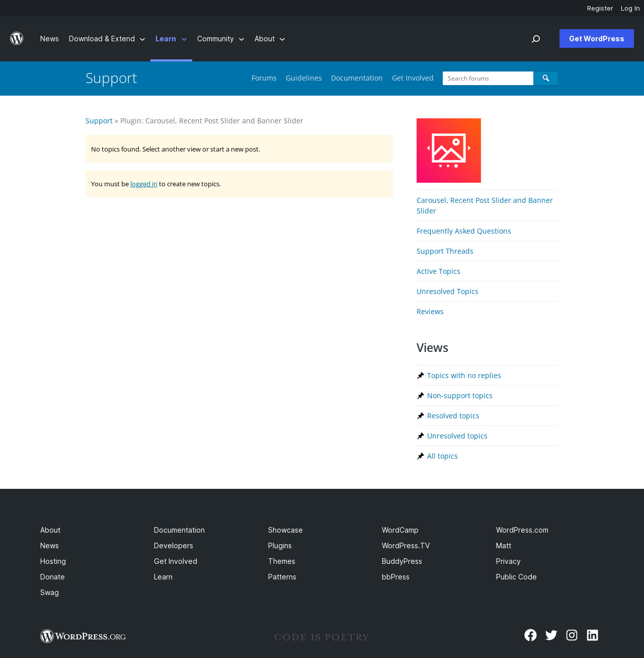Image resolution: width=644 pixels, height=658 pixels.
Task: Open footer Privacy link
Action: point(508,561)
